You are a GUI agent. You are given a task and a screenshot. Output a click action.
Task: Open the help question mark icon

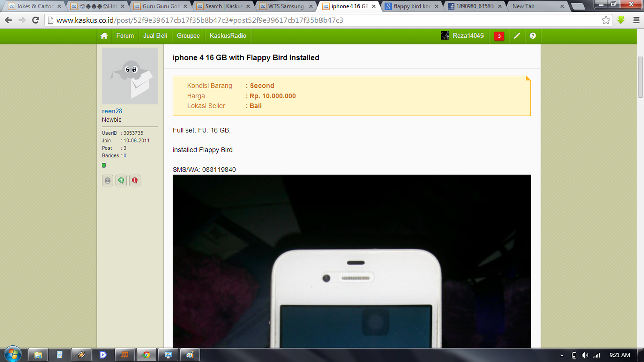click(x=533, y=36)
